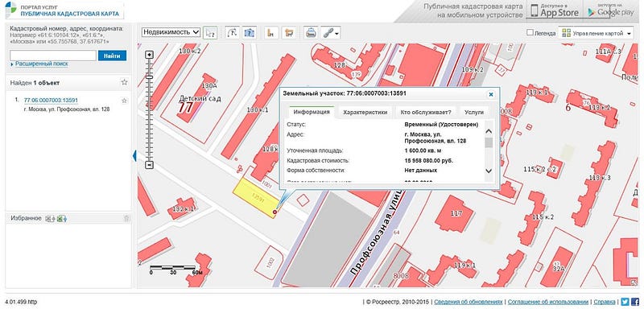This screenshot has width=644, height=309.
Task: Click building 117 on the map
Action: pos(456,213)
